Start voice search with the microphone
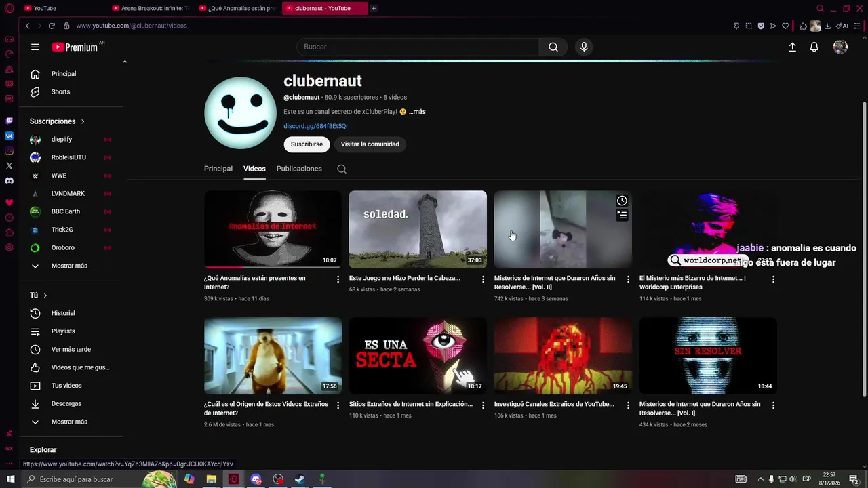This screenshot has height=488, width=868. 584,47
